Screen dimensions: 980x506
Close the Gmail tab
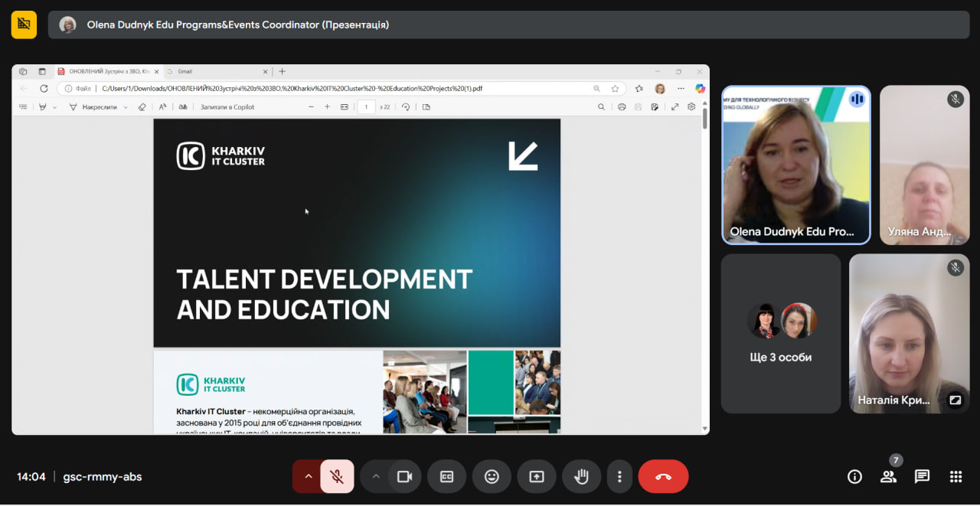[266, 71]
